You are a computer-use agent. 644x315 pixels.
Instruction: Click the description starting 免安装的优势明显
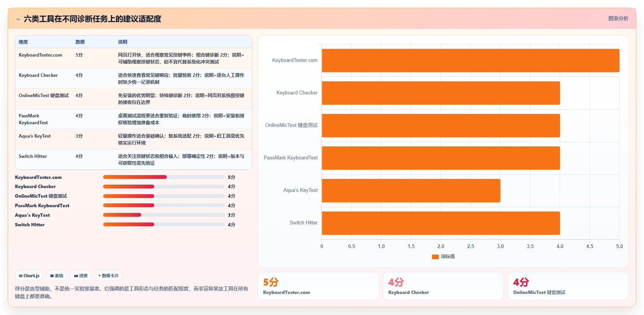[x=181, y=99]
